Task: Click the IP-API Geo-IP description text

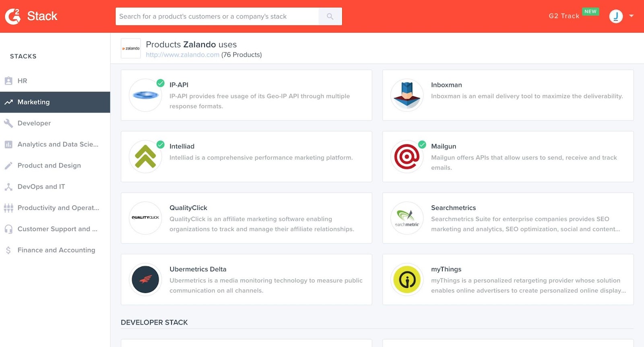Action: coord(260,101)
